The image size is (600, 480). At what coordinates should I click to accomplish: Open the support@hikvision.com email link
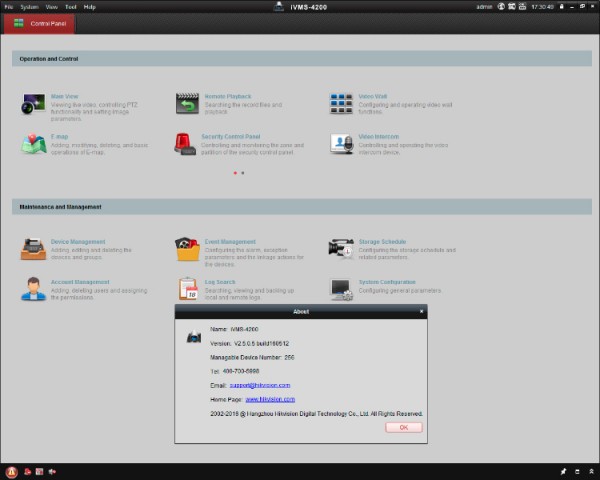click(x=260, y=385)
